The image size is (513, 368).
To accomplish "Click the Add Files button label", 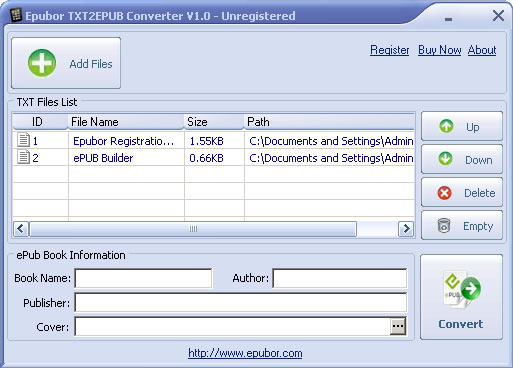I will (x=91, y=64).
